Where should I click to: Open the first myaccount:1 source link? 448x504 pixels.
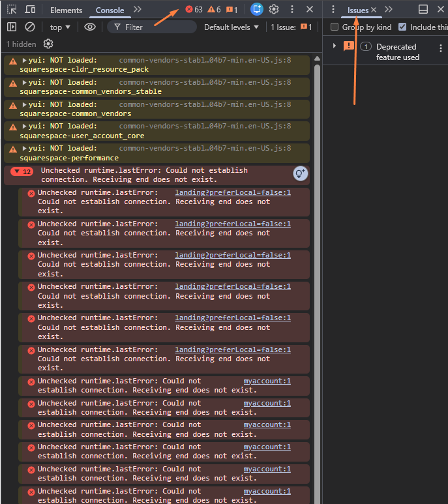(267, 381)
